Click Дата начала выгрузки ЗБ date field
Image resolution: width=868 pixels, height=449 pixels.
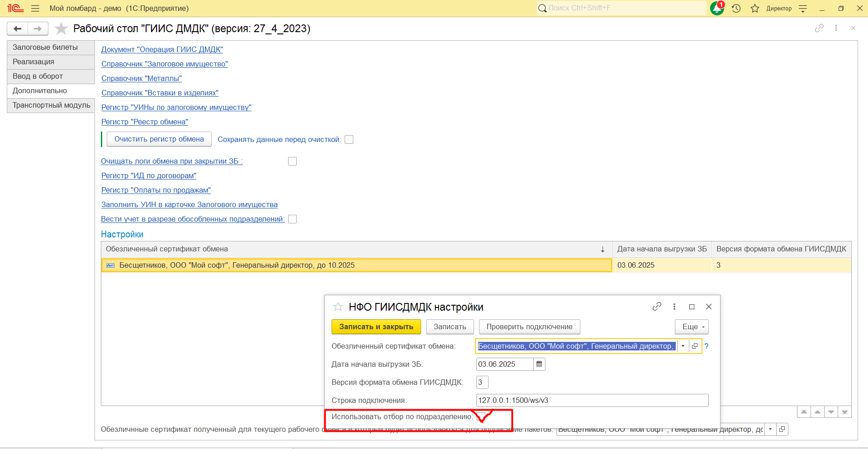point(505,364)
